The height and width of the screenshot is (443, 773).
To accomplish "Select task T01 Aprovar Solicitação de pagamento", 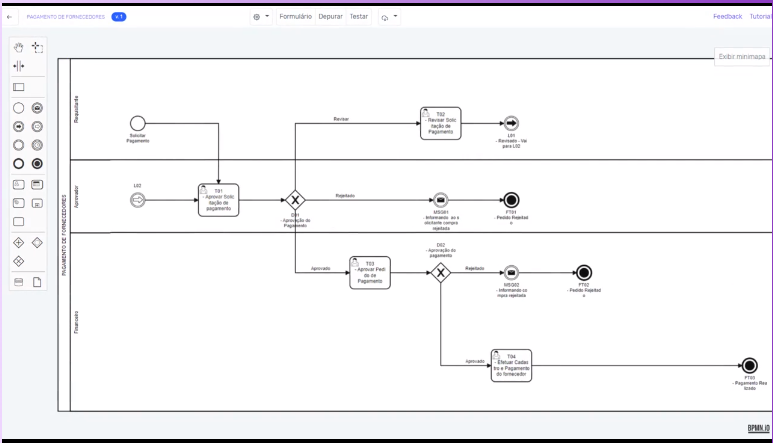I will click(218, 199).
